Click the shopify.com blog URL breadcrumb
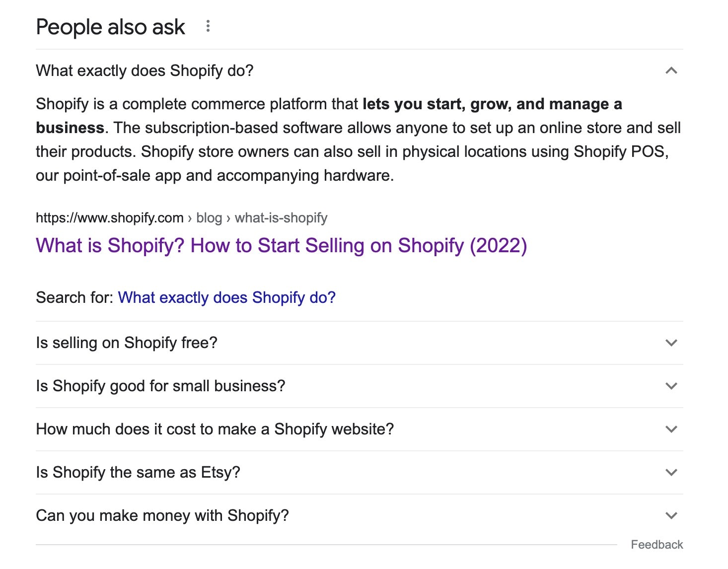The width and height of the screenshot is (728, 569). (181, 218)
